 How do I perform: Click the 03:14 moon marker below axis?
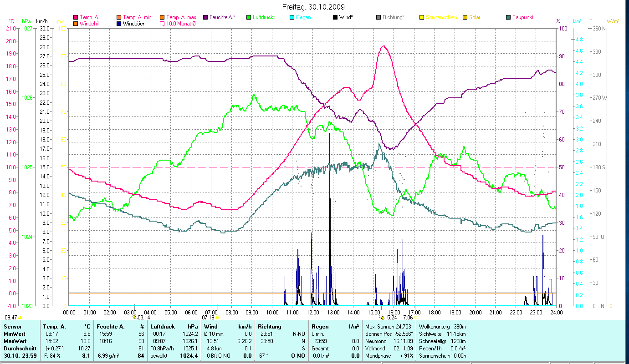click(134, 317)
